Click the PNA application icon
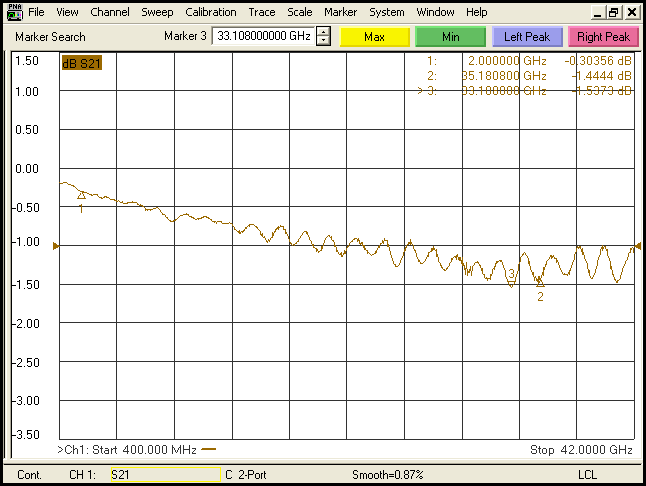The width and height of the screenshot is (646, 486). pos(13,12)
